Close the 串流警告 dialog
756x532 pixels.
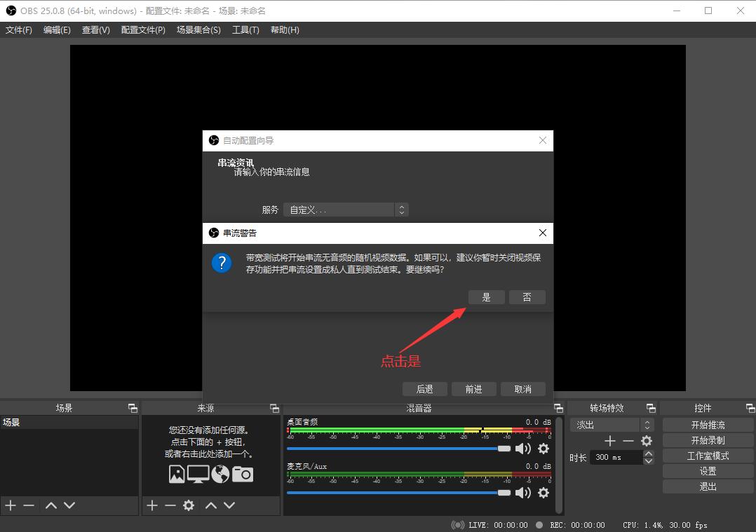coord(542,233)
